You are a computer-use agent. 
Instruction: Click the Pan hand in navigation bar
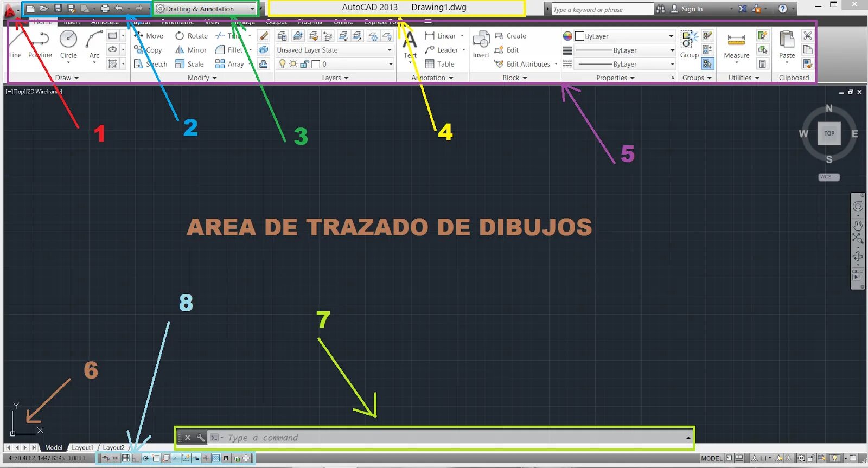(858, 225)
